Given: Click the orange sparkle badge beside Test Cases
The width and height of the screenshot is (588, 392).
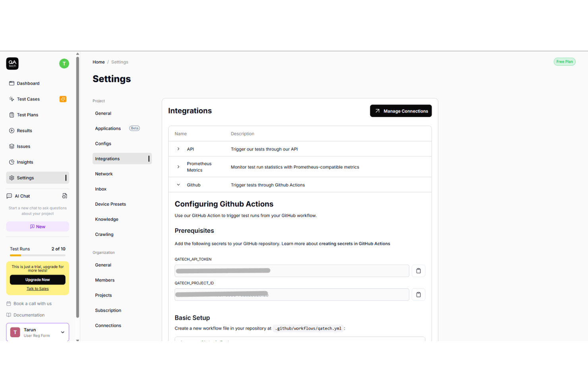Looking at the screenshot, I should coord(63,99).
